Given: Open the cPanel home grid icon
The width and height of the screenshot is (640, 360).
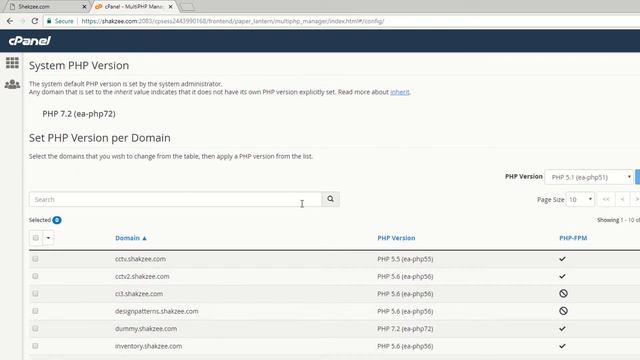Looking at the screenshot, I should (x=12, y=62).
